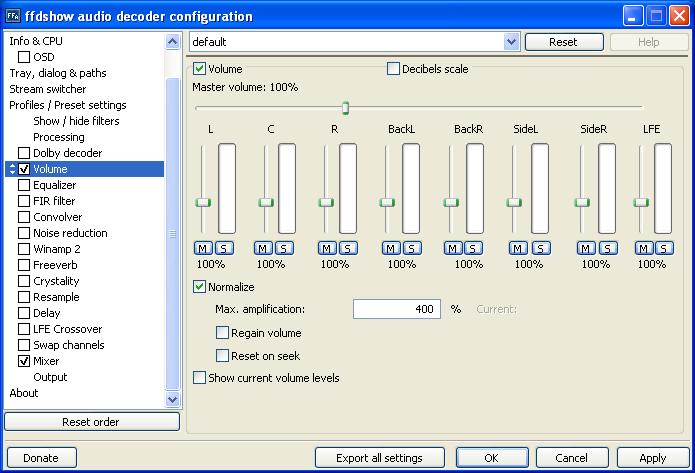Solo the LFE channel
695x473 pixels.
664,248
